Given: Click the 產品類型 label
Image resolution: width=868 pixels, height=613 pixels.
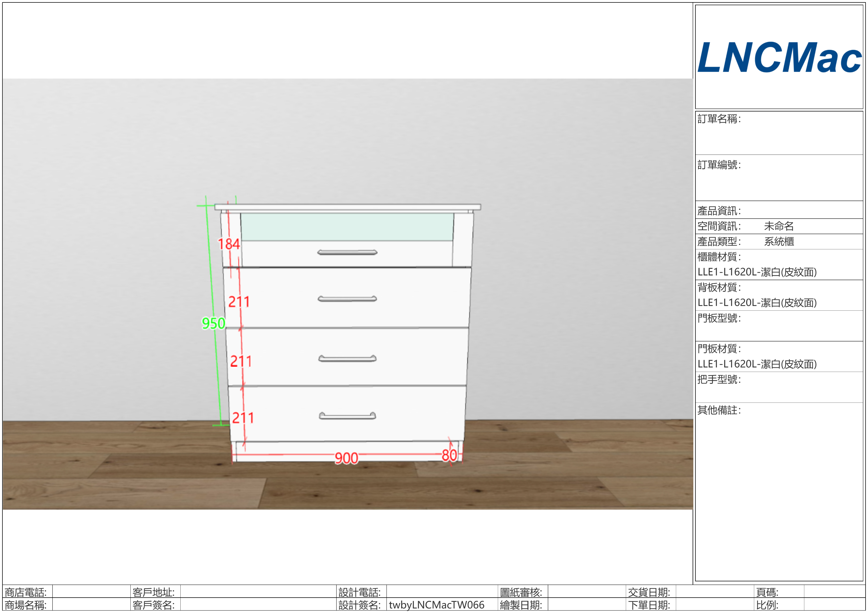Looking at the screenshot, I should click(719, 241).
